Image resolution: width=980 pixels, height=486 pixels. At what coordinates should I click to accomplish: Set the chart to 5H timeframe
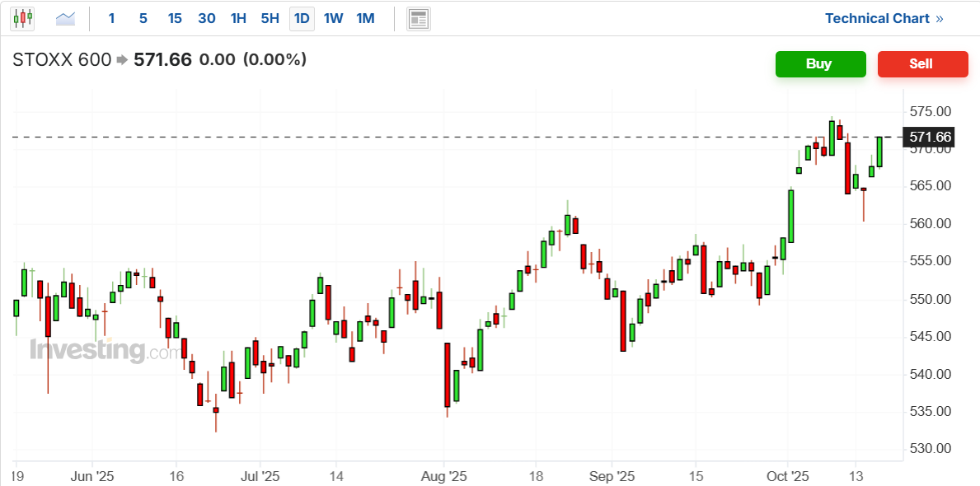coord(270,18)
